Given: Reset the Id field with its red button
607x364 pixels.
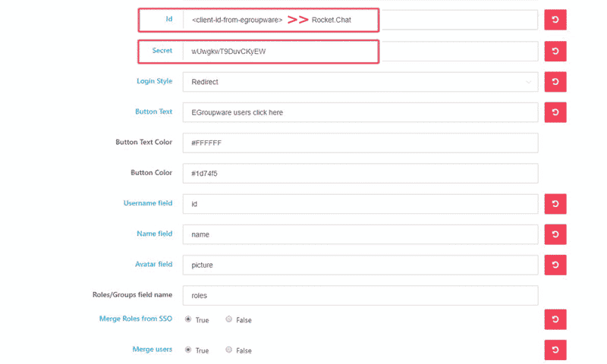Looking at the screenshot, I should pos(555,20).
